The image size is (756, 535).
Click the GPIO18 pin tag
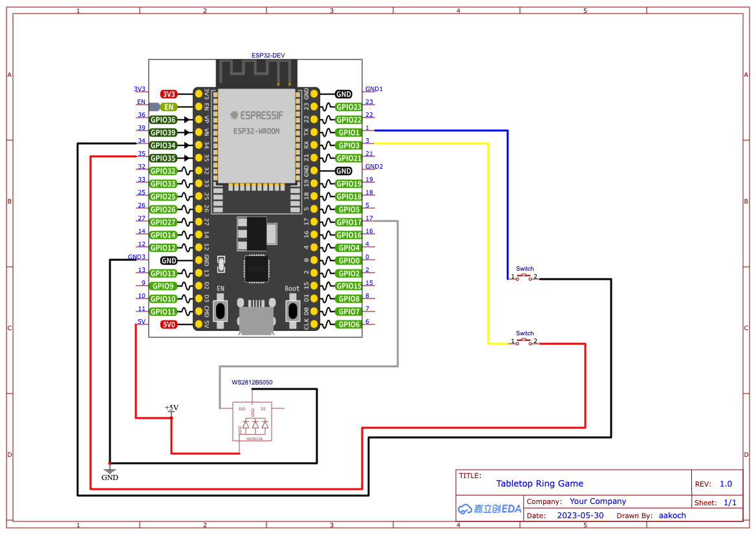(349, 196)
